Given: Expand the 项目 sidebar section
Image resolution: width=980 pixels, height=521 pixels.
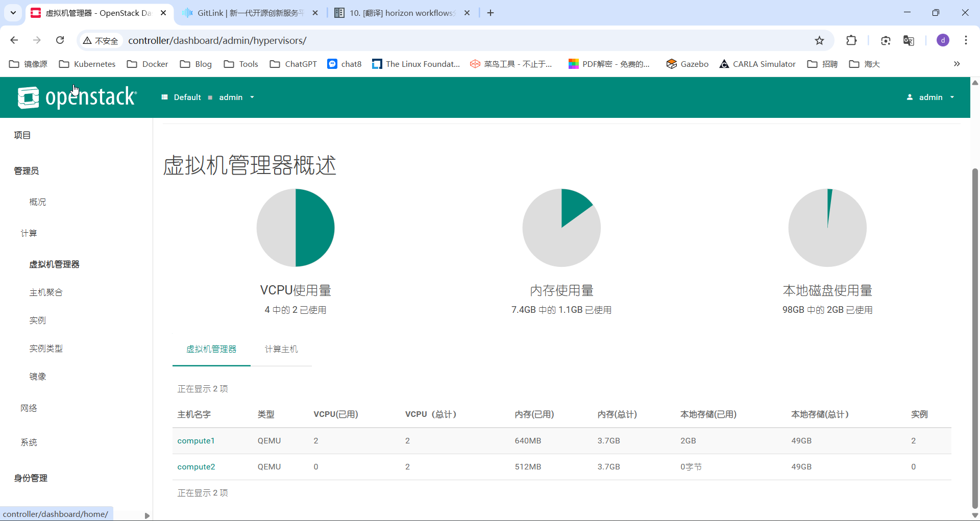Looking at the screenshot, I should point(22,135).
